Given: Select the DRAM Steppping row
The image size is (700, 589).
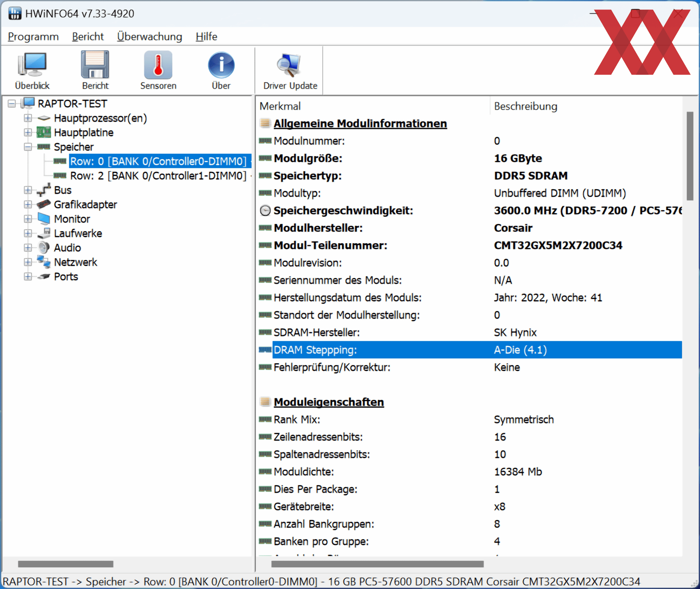Looking at the screenshot, I should pyautogui.click(x=470, y=350).
